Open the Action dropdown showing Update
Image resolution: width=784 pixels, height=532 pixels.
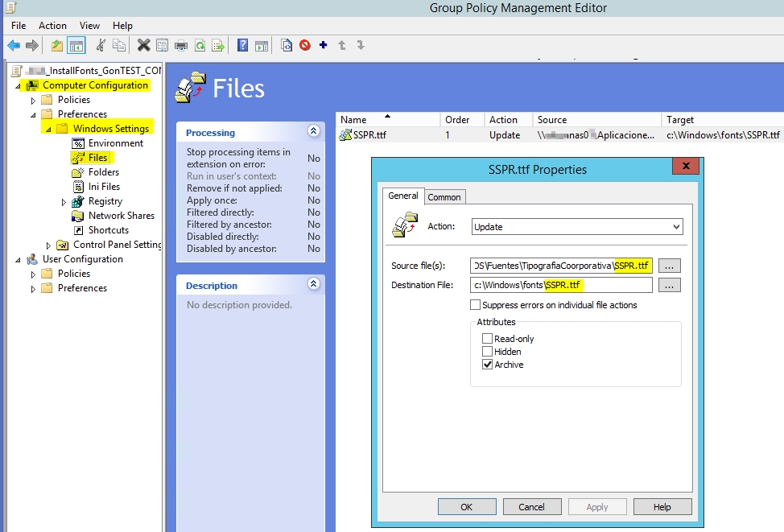tap(676, 226)
